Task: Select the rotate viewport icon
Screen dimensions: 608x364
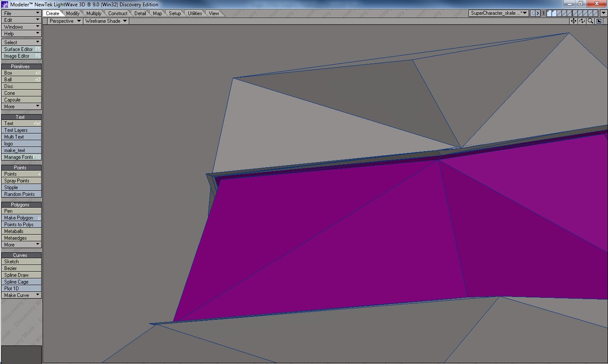Action: coord(582,21)
